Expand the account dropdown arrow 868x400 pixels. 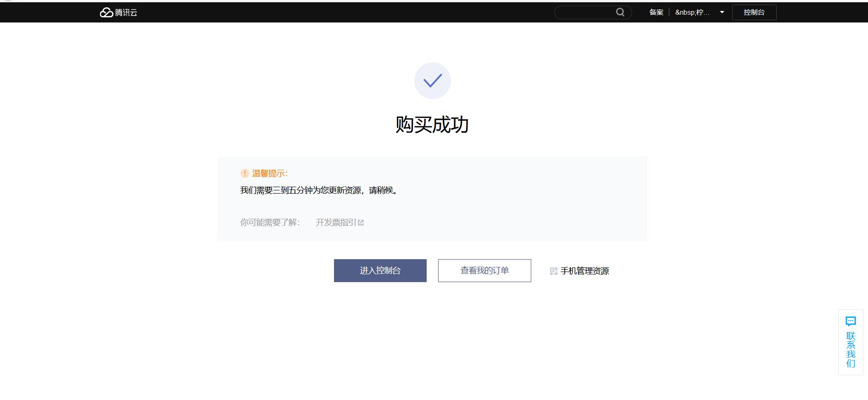point(722,12)
